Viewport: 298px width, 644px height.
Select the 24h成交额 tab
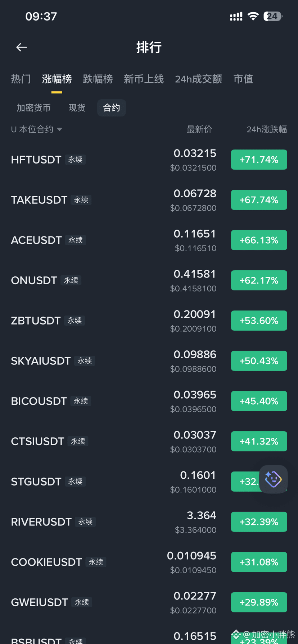(x=199, y=79)
